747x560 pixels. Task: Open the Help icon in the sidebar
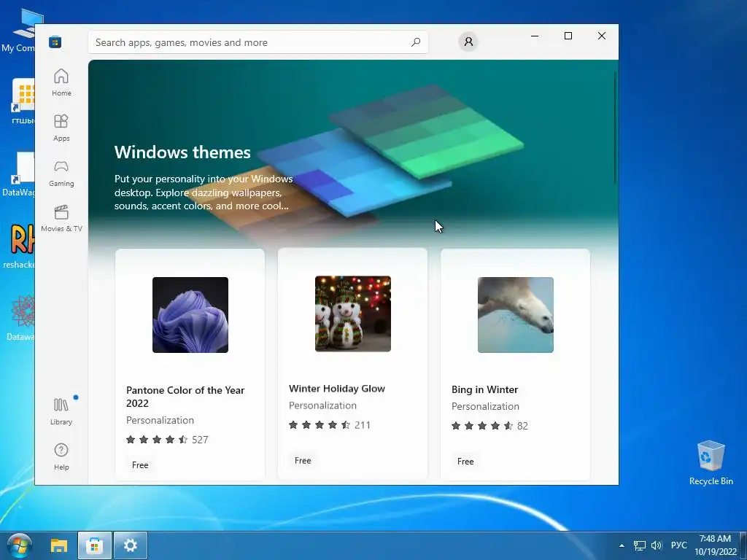pos(61,456)
